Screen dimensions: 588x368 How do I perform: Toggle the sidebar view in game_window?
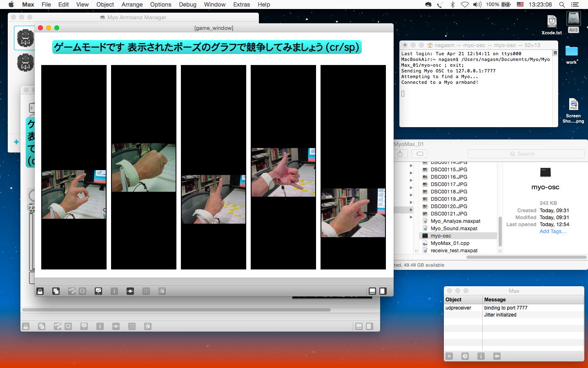[383, 291]
